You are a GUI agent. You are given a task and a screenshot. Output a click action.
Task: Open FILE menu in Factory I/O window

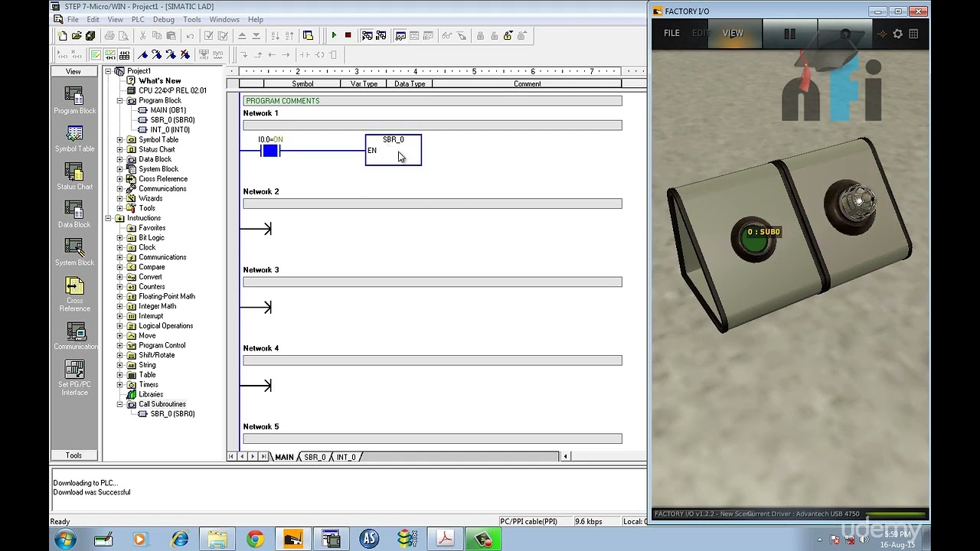point(671,33)
